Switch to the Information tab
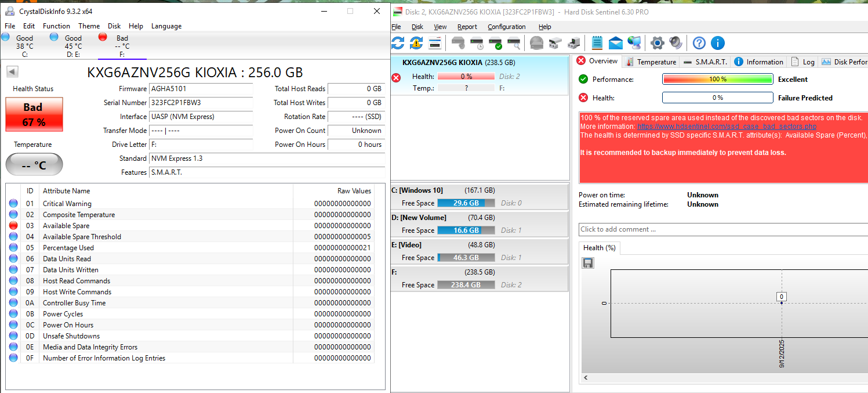Screen dimensions: 868x393 pos(758,62)
